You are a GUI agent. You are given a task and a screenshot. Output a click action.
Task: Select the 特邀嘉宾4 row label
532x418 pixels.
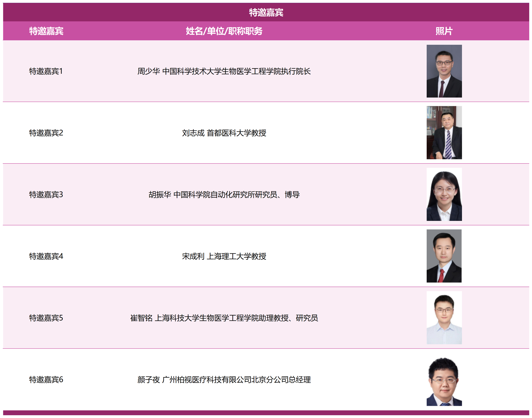46,256
